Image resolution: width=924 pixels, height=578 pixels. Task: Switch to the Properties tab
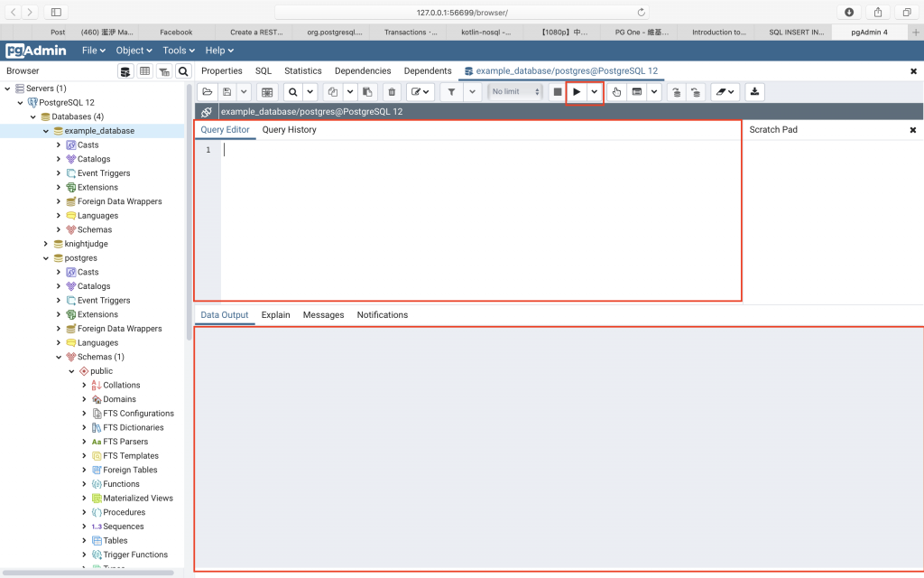222,70
